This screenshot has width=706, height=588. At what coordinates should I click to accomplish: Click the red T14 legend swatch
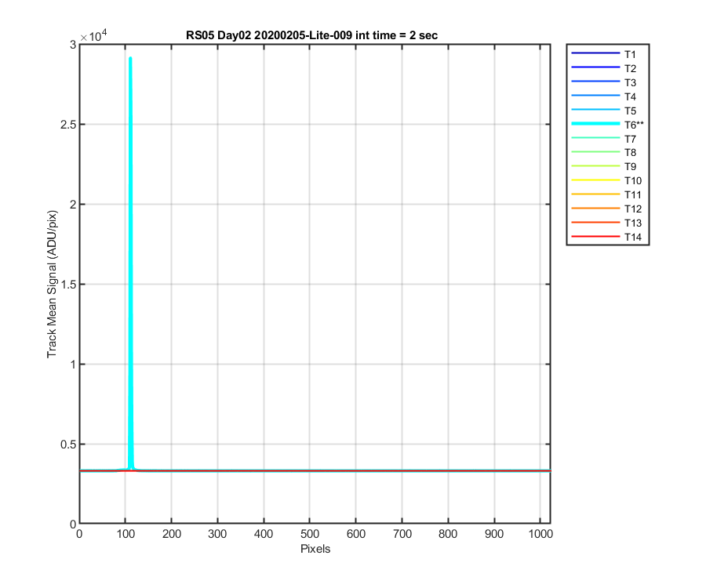[x=595, y=236]
